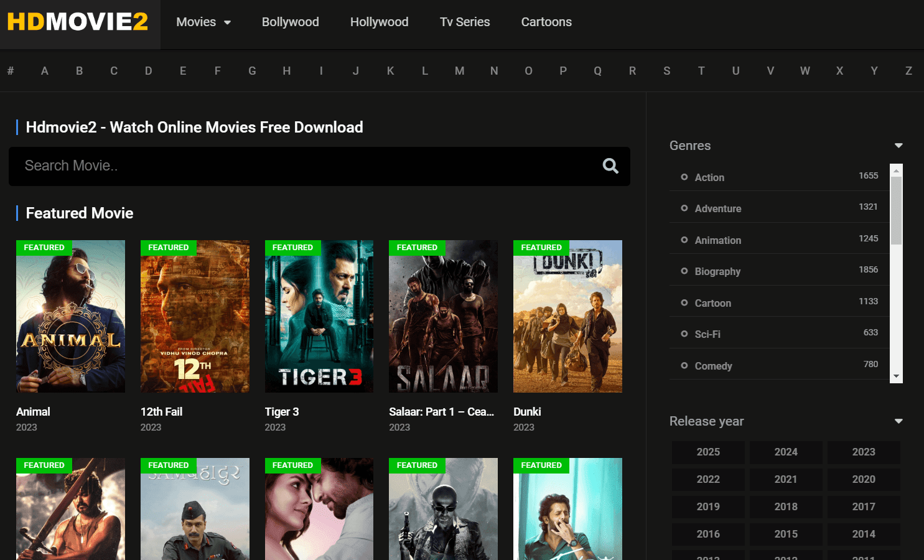Browse movies starting with letter D
The image size is (924, 560).
coord(148,71)
